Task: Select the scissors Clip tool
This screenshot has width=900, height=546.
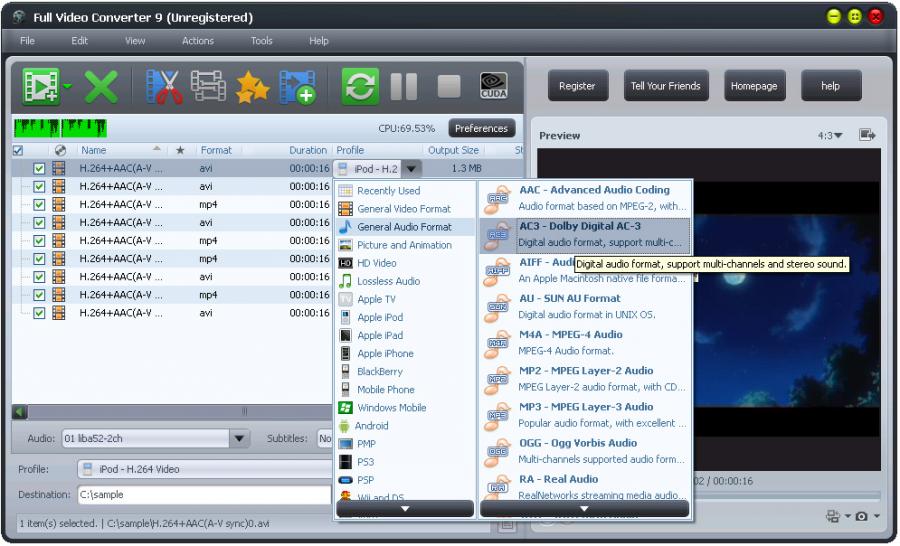Action: point(164,87)
